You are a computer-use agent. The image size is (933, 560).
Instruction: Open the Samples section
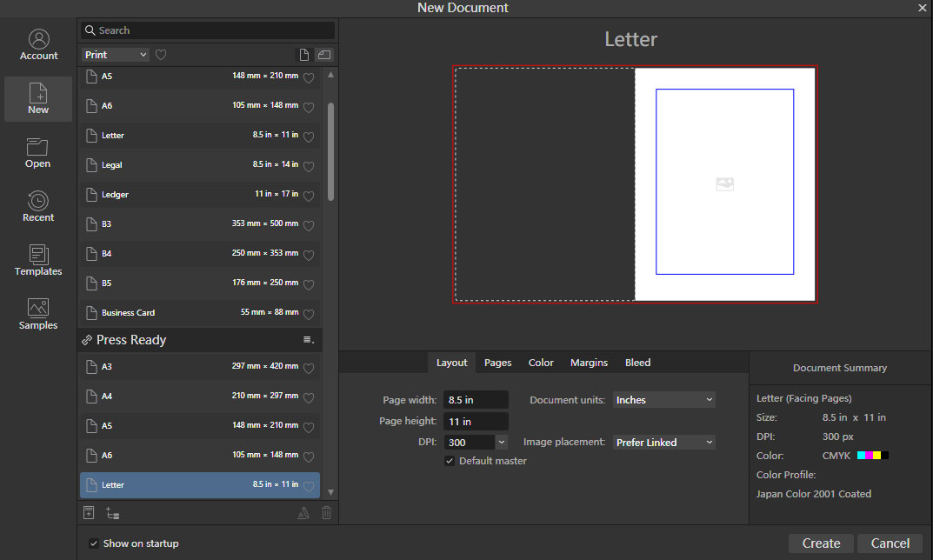tap(38, 315)
